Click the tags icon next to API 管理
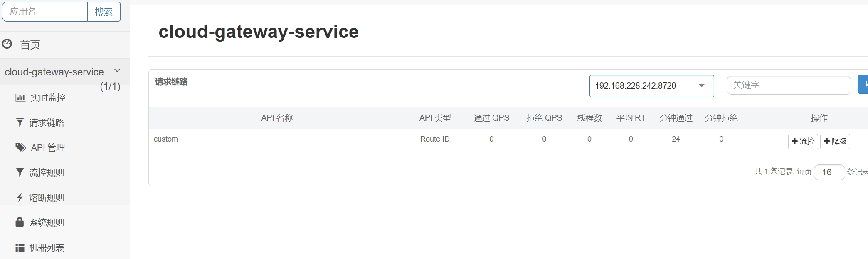868x259 pixels. [x=21, y=147]
